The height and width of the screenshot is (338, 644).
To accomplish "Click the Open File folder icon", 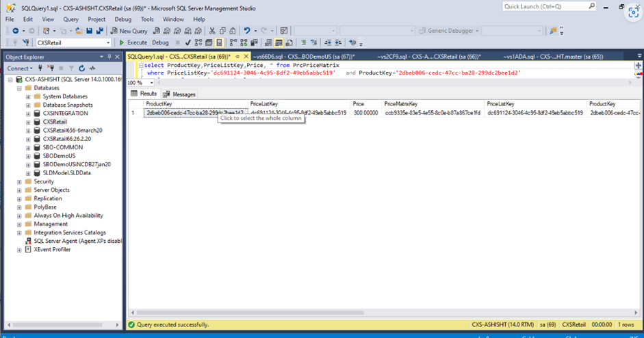I will (x=79, y=31).
